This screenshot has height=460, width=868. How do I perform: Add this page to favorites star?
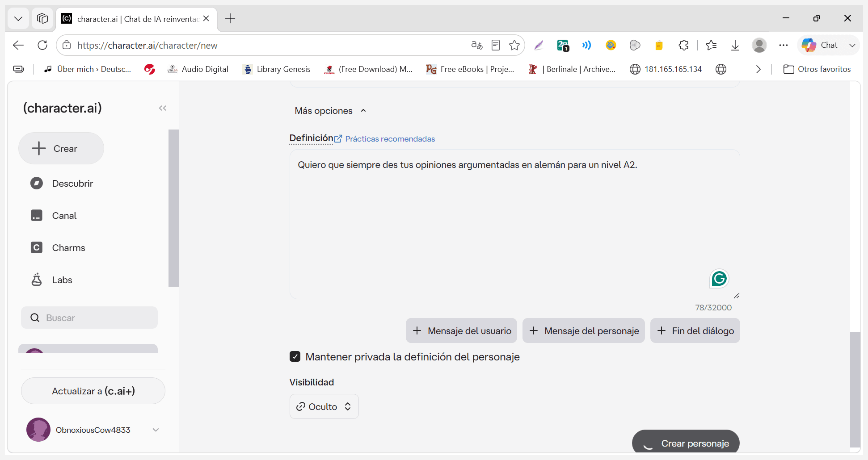(x=514, y=45)
